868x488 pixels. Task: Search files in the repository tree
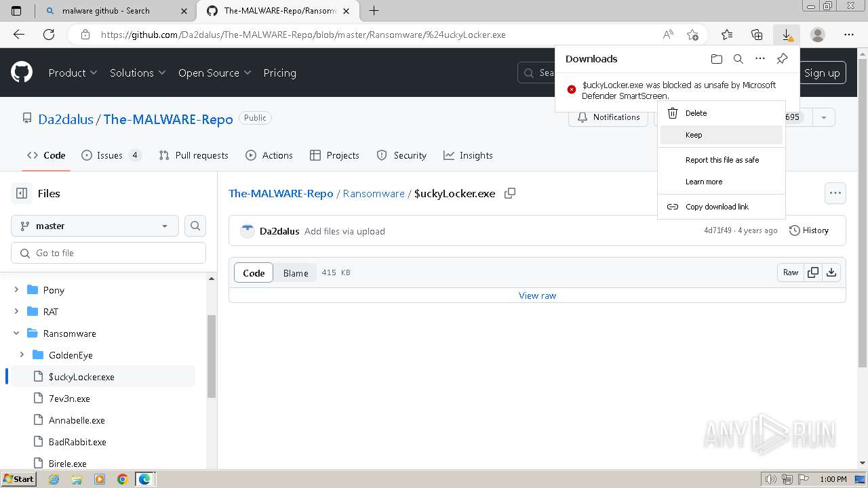[x=195, y=226]
